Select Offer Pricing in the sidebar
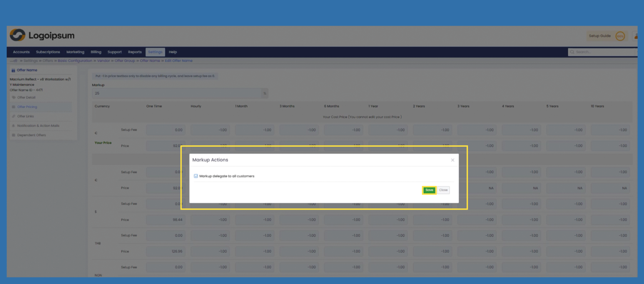This screenshot has height=284, width=644. click(27, 107)
